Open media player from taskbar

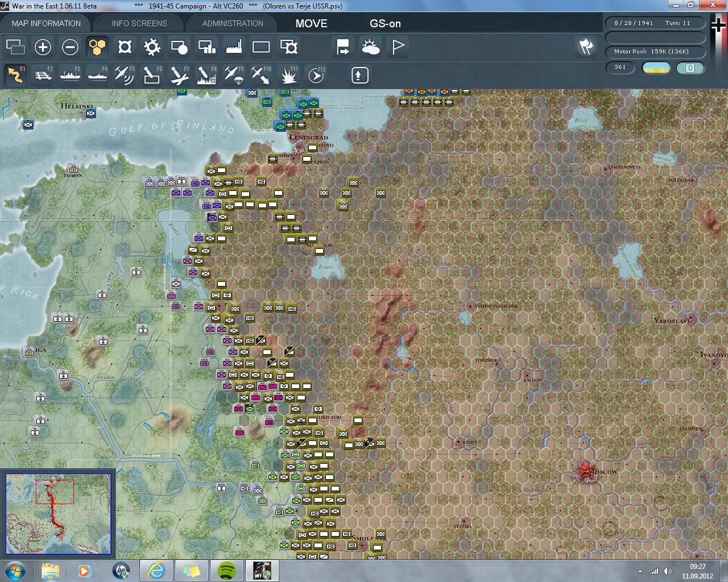pos(85,571)
